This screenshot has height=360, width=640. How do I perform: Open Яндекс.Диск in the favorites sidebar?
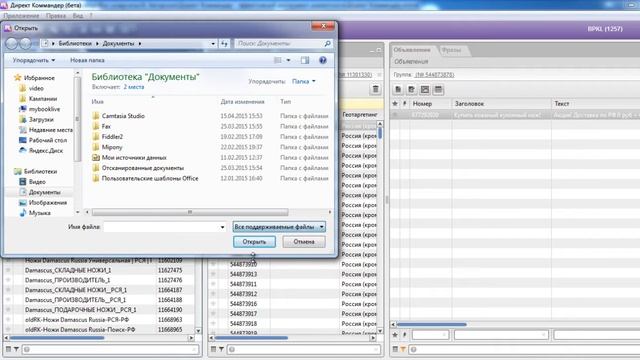(46, 151)
